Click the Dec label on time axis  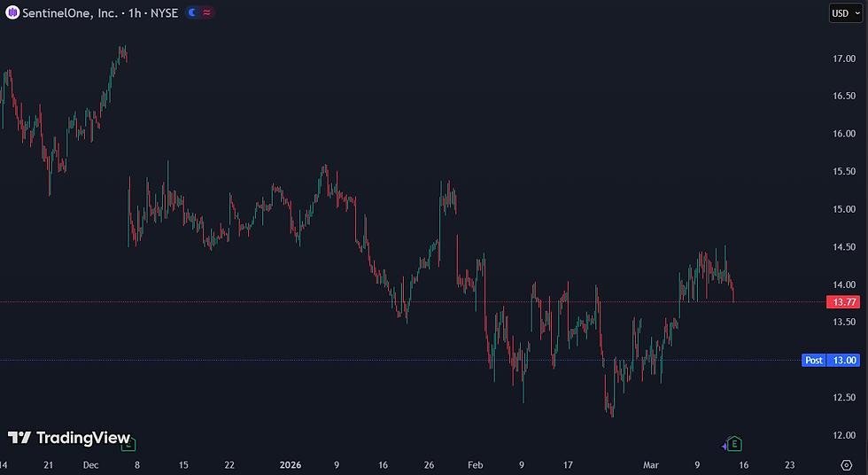[90, 465]
